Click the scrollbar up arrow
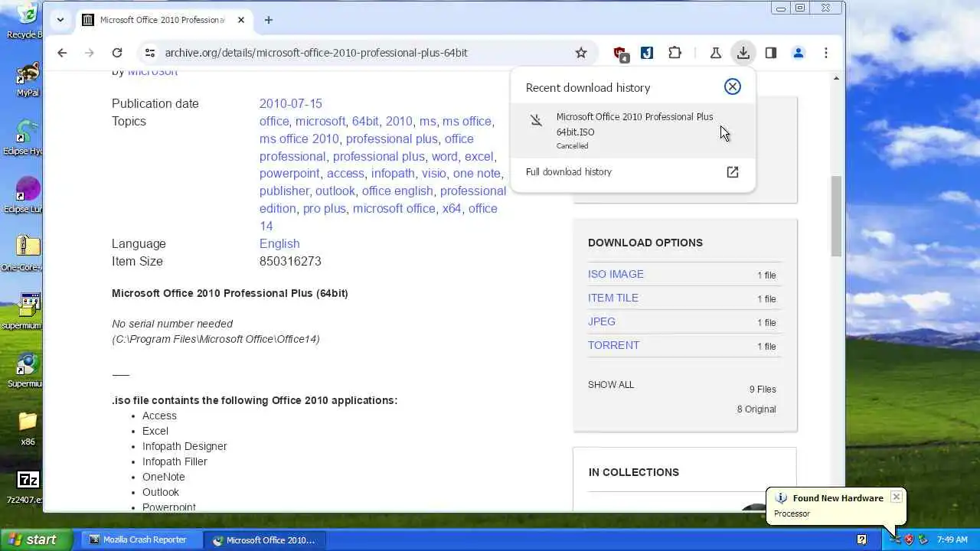Viewport: 980px width, 551px height. pyautogui.click(x=836, y=78)
